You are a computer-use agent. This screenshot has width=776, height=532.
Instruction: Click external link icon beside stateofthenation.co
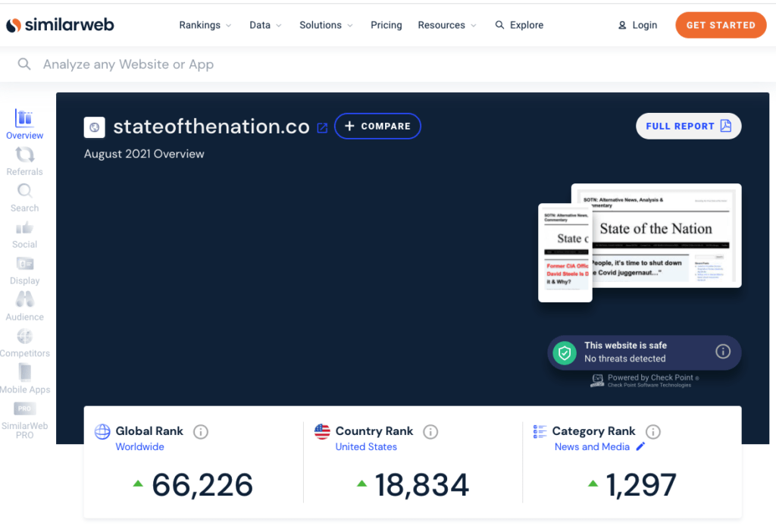(x=322, y=128)
